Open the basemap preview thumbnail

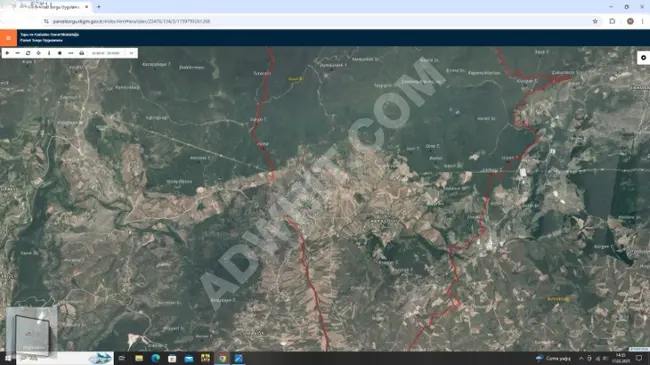click(32, 332)
